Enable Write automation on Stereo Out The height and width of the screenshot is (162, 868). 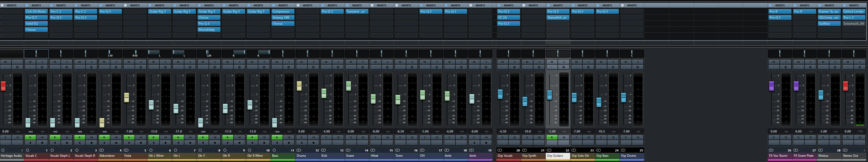[860, 137]
